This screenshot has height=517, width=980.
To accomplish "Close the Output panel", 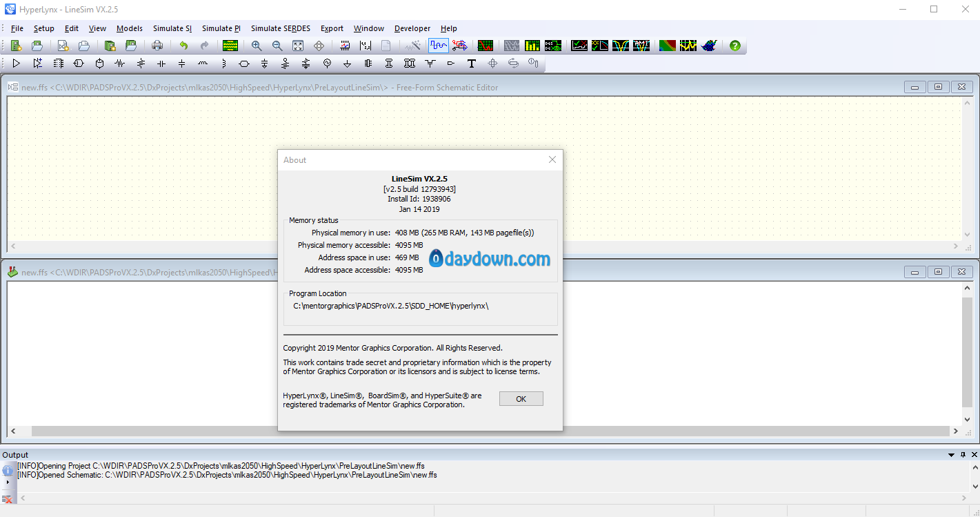I will (x=974, y=455).
